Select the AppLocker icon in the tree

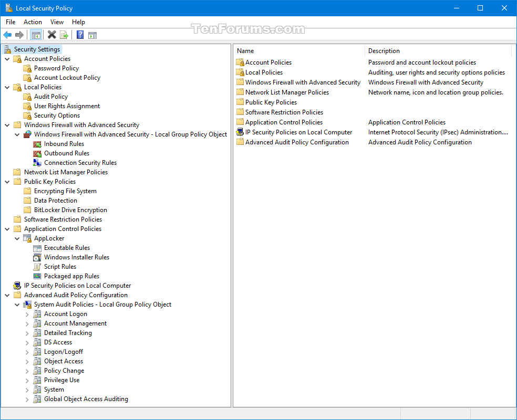click(27, 238)
